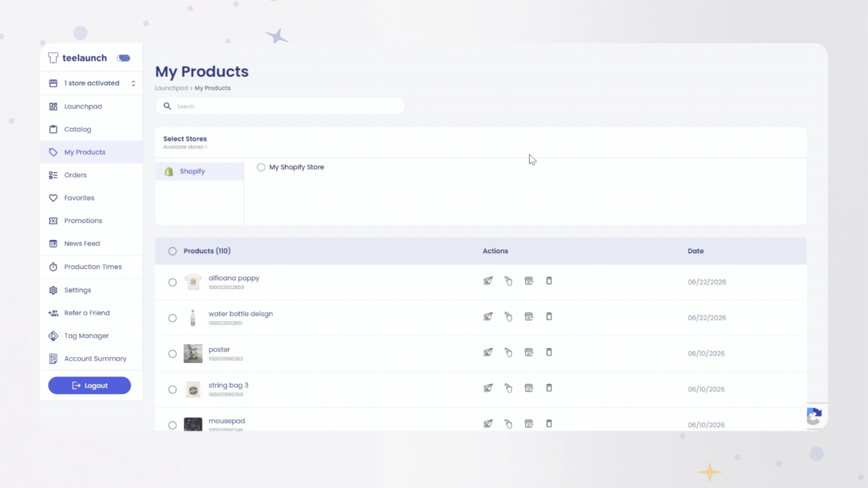
Task: Click the storefront icon for mousepad
Action: point(529,424)
